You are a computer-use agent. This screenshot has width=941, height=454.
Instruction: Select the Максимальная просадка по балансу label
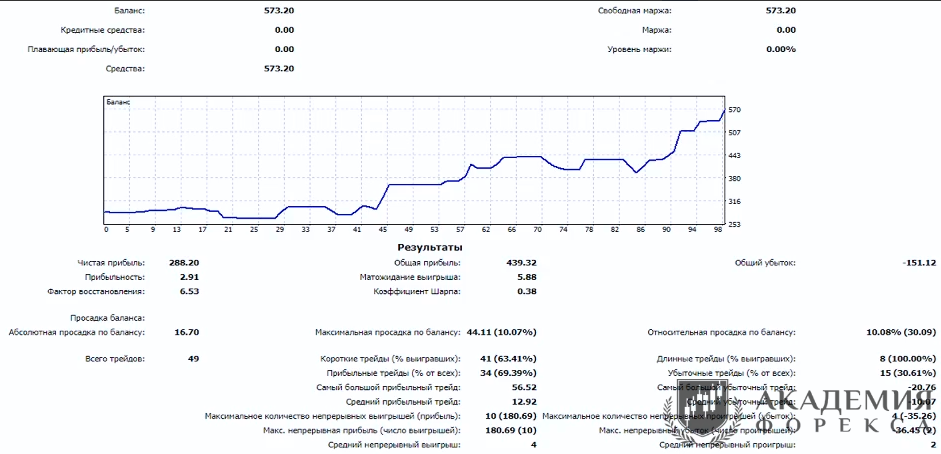pos(387,331)
